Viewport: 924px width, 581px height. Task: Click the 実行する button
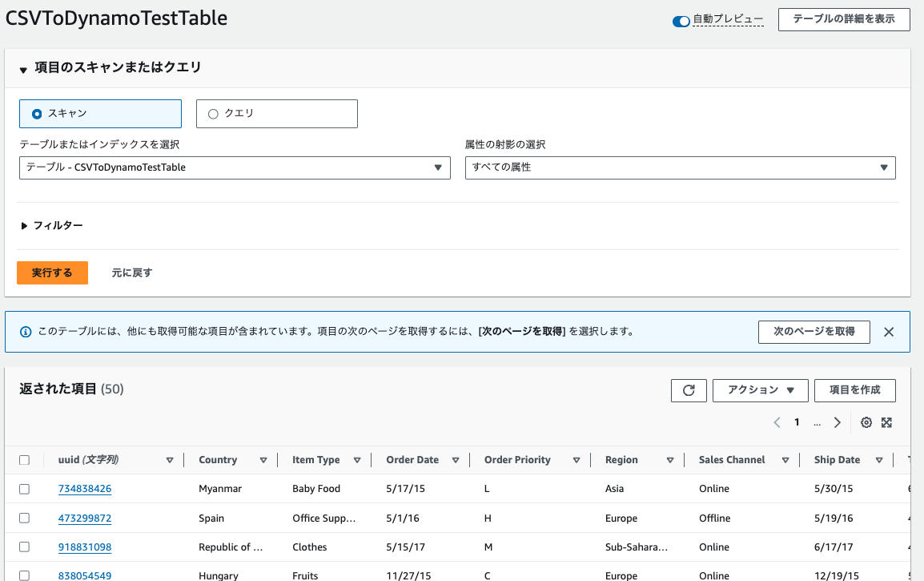tap(52, 272)
